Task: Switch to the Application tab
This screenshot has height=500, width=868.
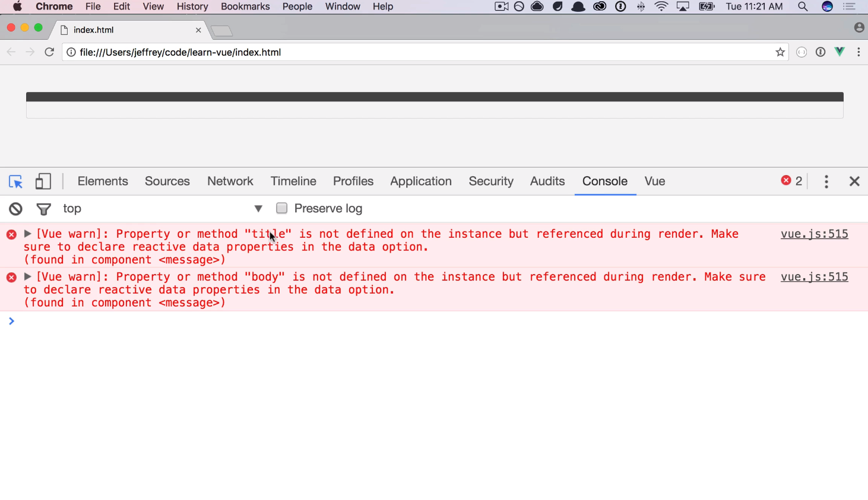Action: 421,181
